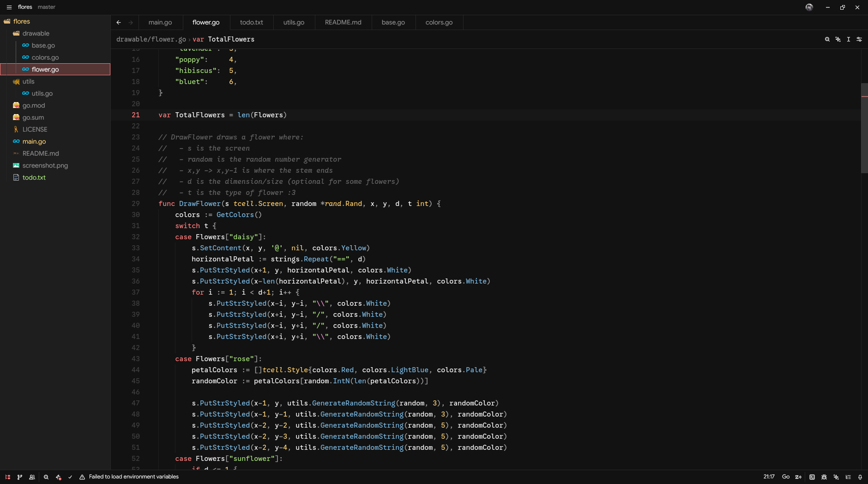Image resolution: width=868 pixels, height=484 pixels.
Task: Click breadcrumb path drawable/flower.go
Action: tap(151, 39)
